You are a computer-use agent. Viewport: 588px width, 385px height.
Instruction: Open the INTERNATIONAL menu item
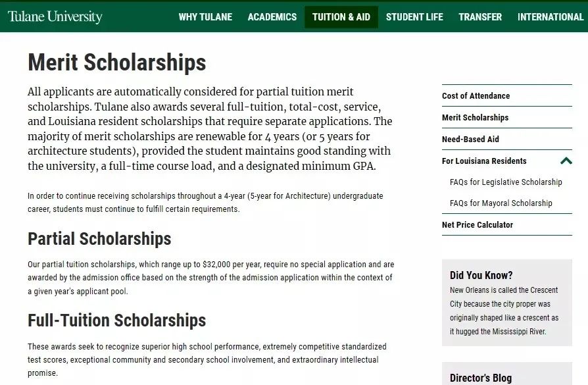tap(550, 17)
